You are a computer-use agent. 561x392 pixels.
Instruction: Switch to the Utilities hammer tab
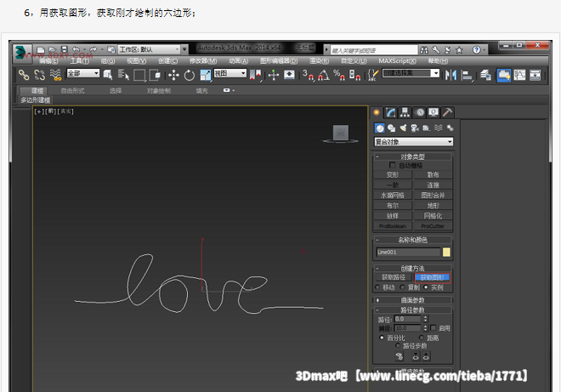click(448, 112)
